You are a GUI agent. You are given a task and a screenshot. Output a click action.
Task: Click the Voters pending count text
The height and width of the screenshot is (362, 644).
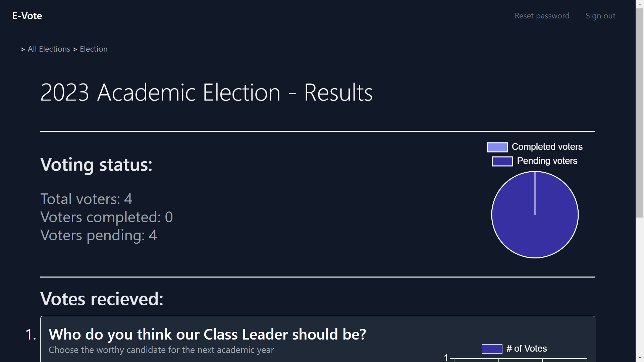coord(98,235)
